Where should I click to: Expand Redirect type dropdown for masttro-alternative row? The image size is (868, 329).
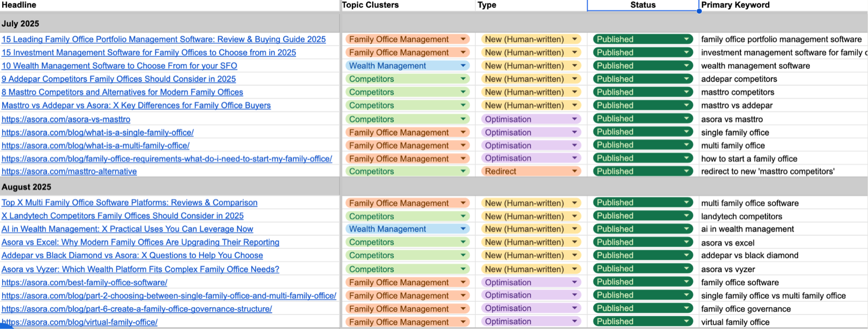point(575,171)
